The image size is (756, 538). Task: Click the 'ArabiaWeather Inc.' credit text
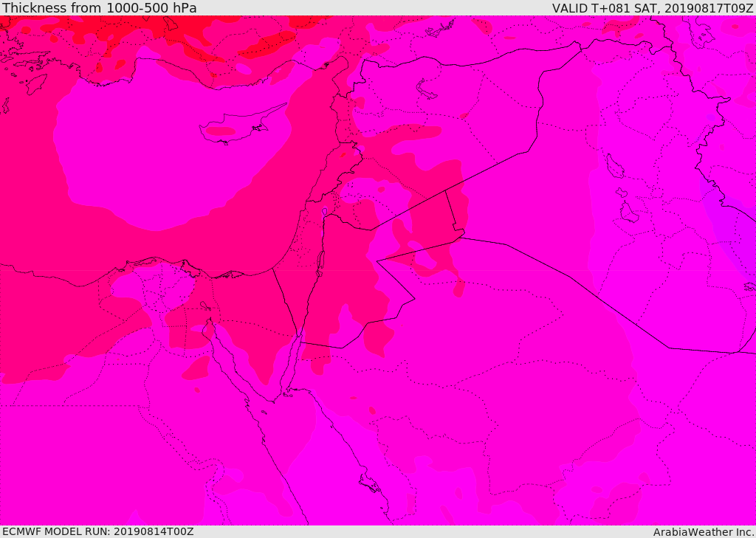click(x=704, y=532)
